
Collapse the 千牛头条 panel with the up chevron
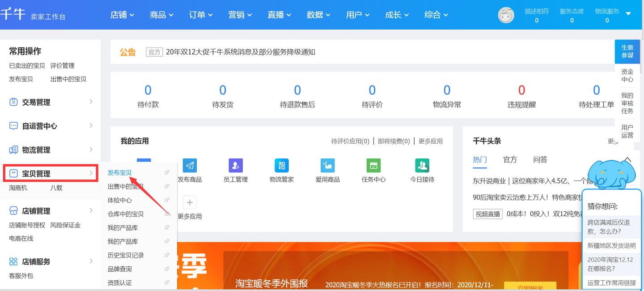click(627, 159)
